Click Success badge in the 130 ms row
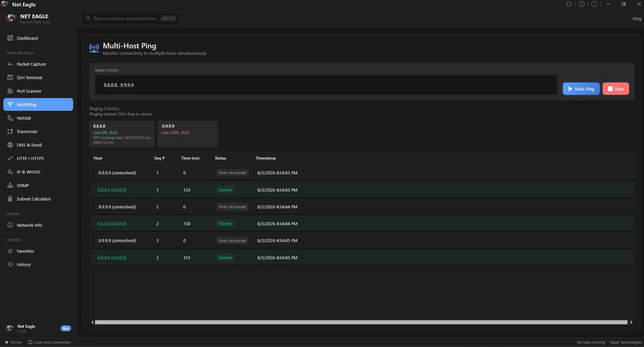 (x=226, y=224)
